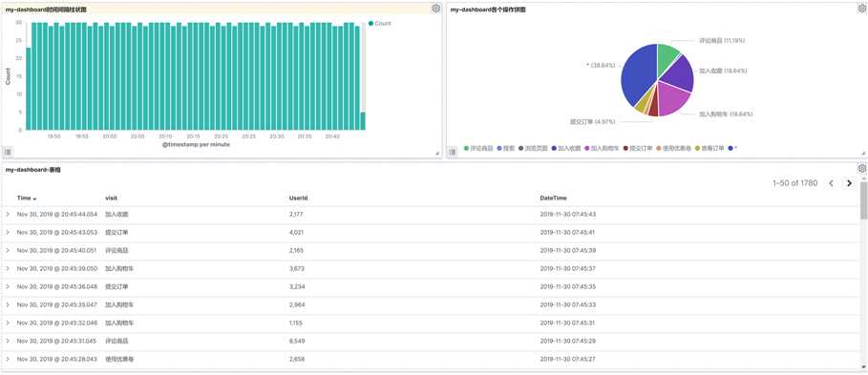The width and height of the screenshot is (868, 375).
Task: Select the 提交订单 legend entry below the pie
Action: coord(638,148)
